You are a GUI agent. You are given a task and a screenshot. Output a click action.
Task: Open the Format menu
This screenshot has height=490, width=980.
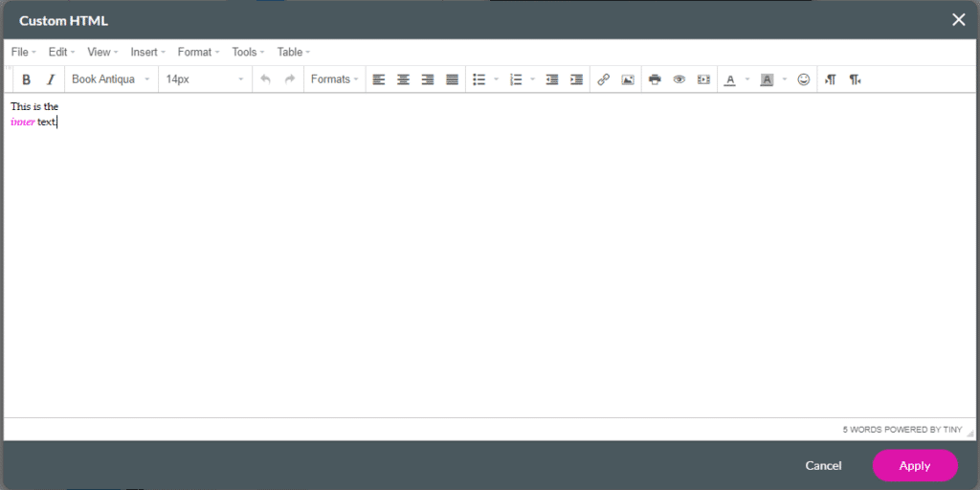pyautogui.click(x=198, y=52)
